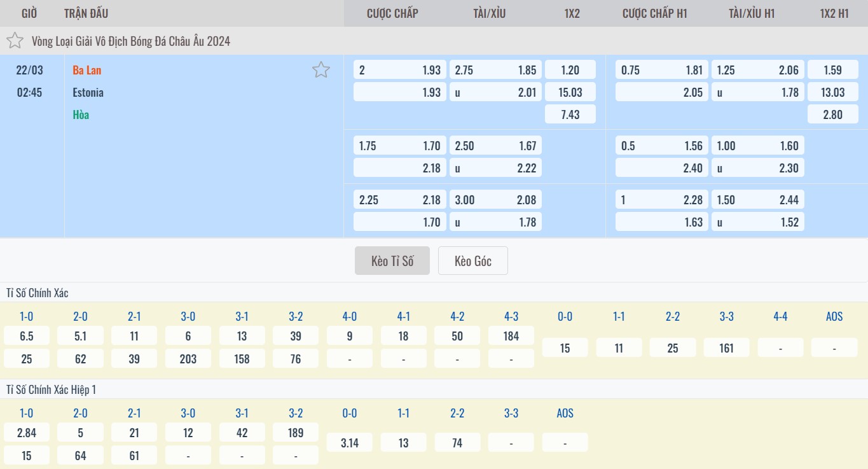
Task: Pick first-half 1X2 odds 1.59
Action: (832, 70)
